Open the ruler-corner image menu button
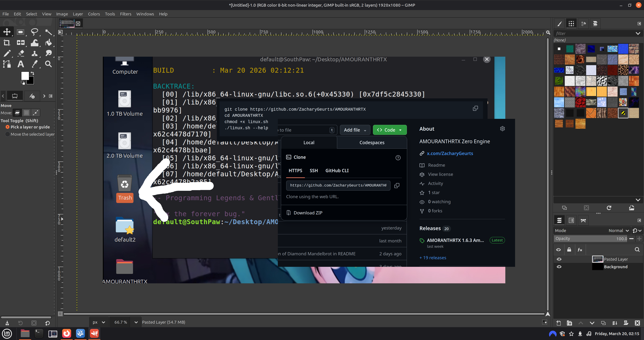644x340 pixels. coord(60,32)
